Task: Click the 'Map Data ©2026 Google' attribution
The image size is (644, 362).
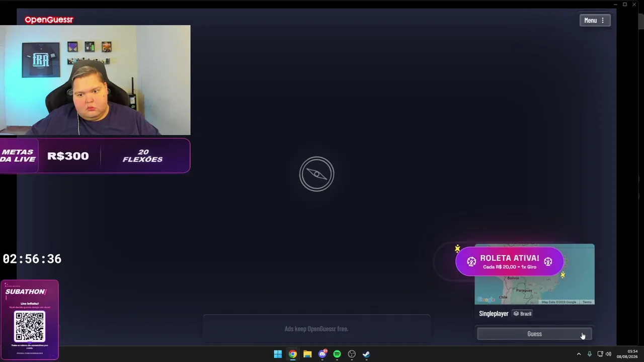Action: click(x=558, y=302)
